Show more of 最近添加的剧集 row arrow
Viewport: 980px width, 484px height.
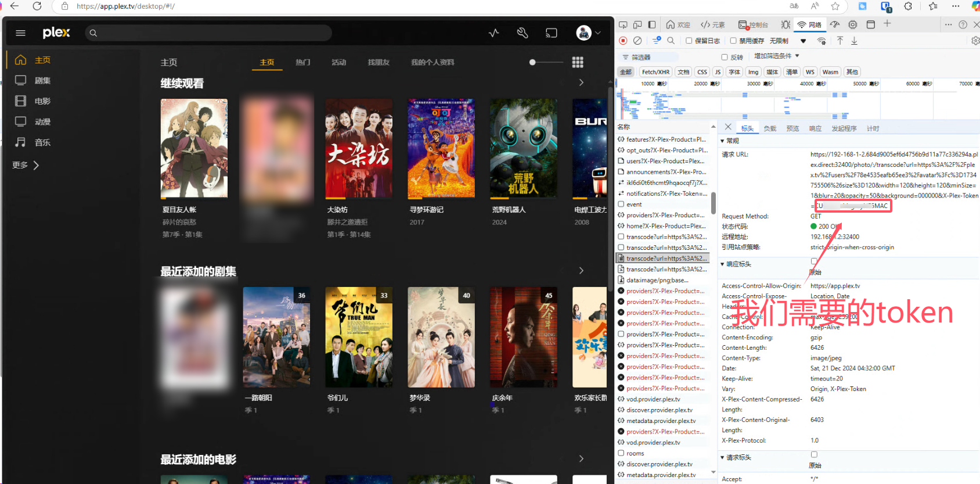tap(581, 271)
